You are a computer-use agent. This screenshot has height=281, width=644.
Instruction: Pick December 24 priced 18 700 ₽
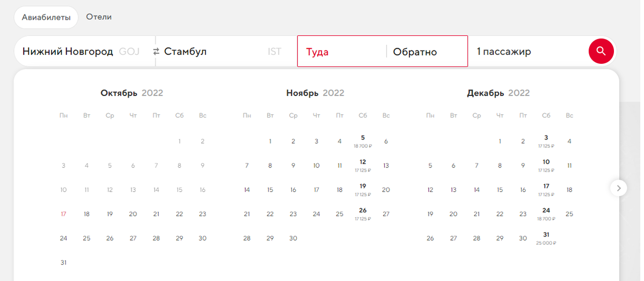(546, 213)
